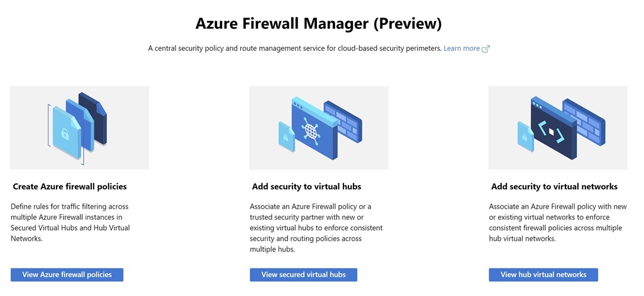Click the Add security to virtual hubs heading
Screen dimensions: 644x296
[x=306, y=187]
